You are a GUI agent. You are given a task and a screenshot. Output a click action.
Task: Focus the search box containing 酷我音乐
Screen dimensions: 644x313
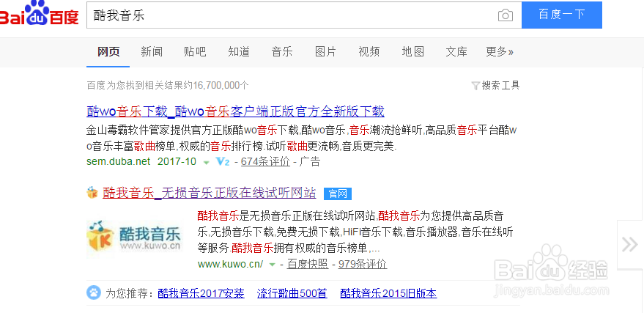pyautogui.click(x=304, y=15)
